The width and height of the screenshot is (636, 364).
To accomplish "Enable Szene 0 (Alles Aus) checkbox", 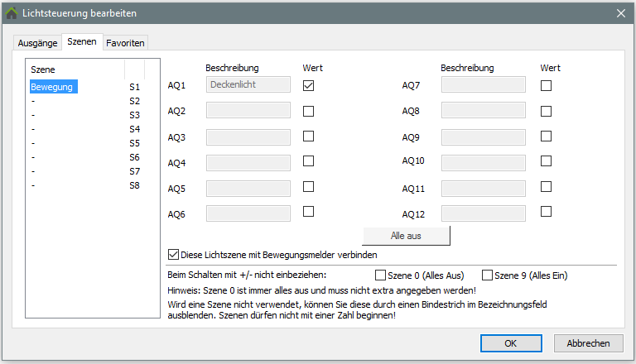I will 381,275.
